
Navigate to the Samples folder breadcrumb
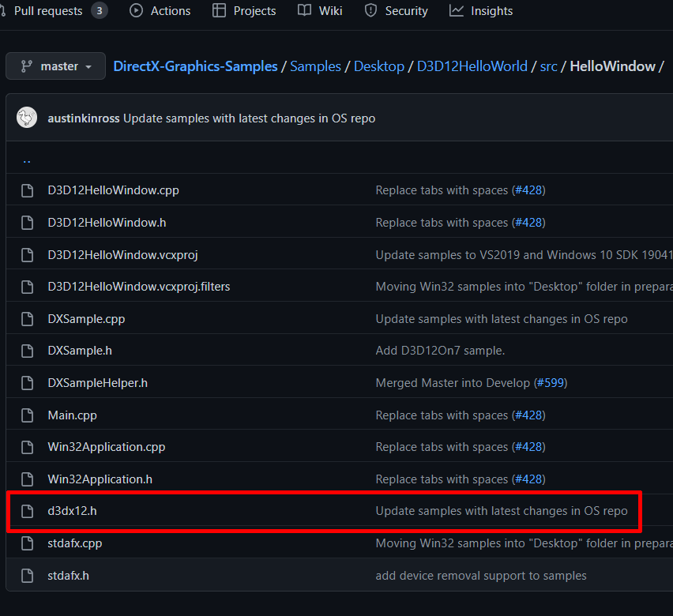(x=315, y=66)
